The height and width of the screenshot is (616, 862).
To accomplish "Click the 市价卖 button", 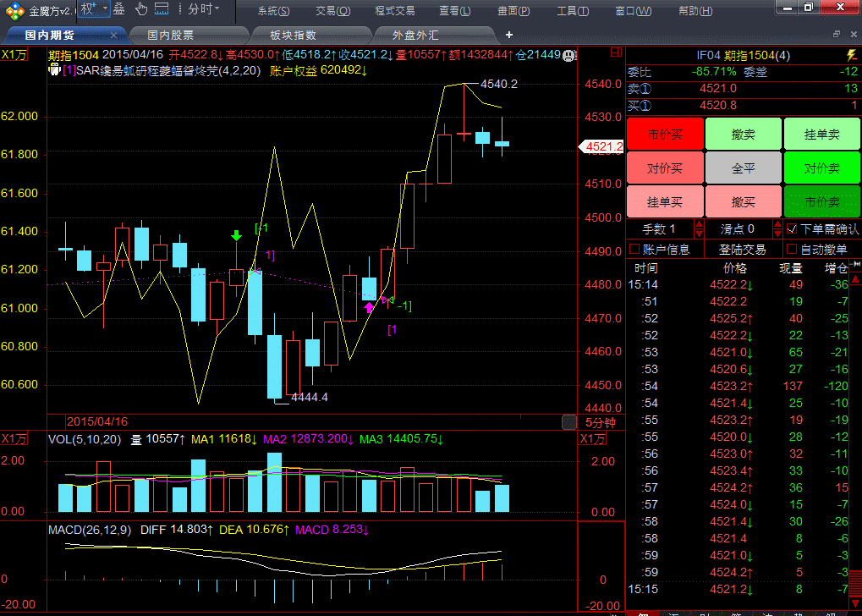I will pyautogui.click(x=822, y=202).
